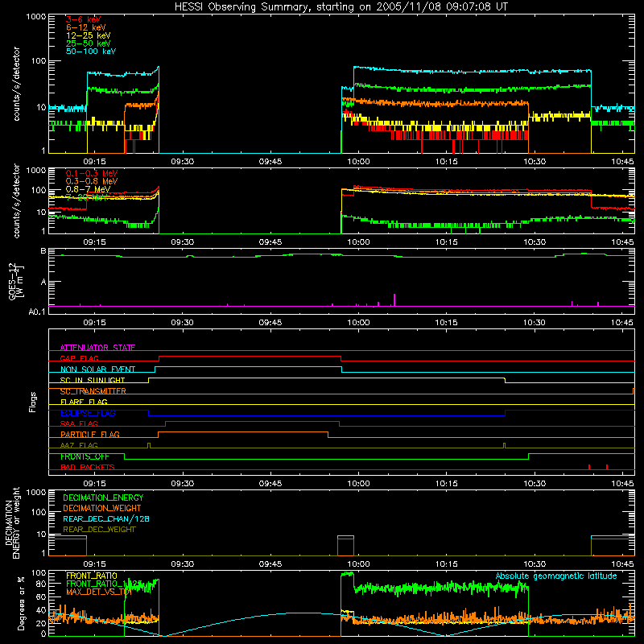644x644 pixels.
Task: Click the A0.1 tick label in GOES panel
Action: (x=37, y=312)
